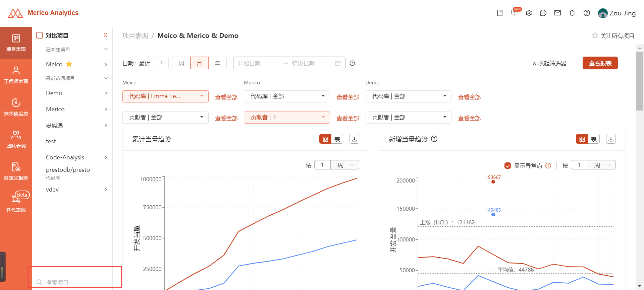Click 查看报表 button
Viewport: 644px width, 290px height.
click(x=600, y=63)
